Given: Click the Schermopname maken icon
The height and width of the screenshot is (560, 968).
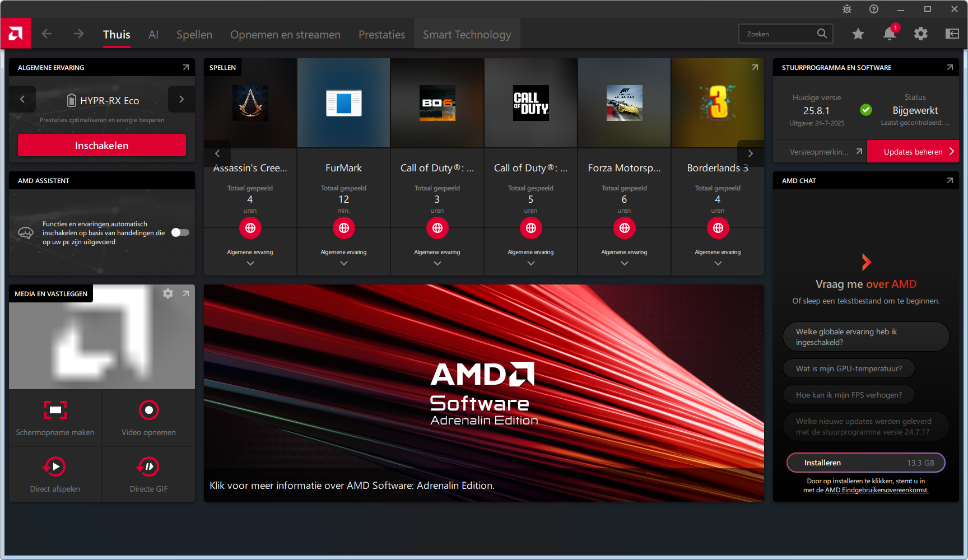Looking at the screenshot, I should coord(55,410).
